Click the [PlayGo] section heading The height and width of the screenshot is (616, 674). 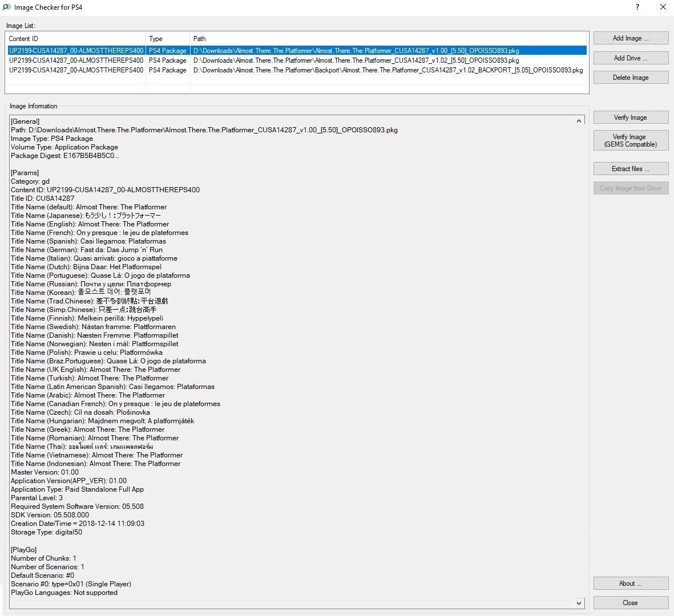click(x=23, y=550)
